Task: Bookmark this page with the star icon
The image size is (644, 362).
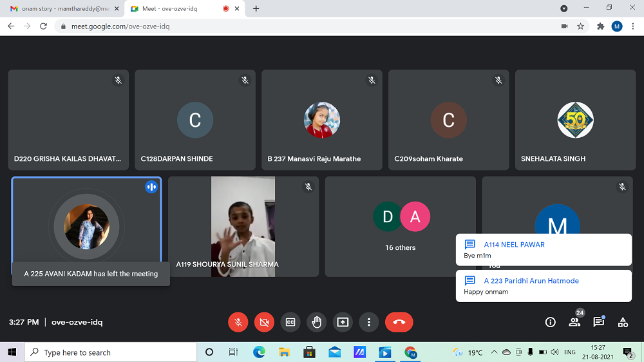Action: pos(580,26)
